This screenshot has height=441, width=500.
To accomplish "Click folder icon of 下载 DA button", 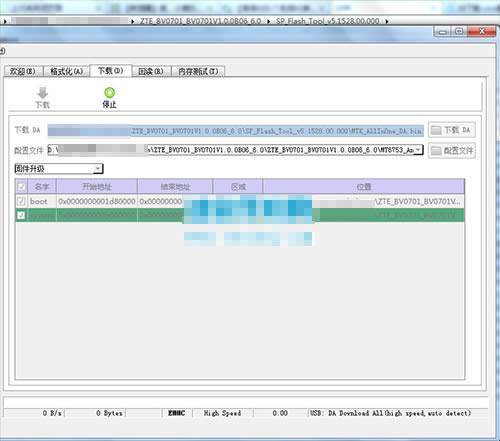I will coord(436,130).
